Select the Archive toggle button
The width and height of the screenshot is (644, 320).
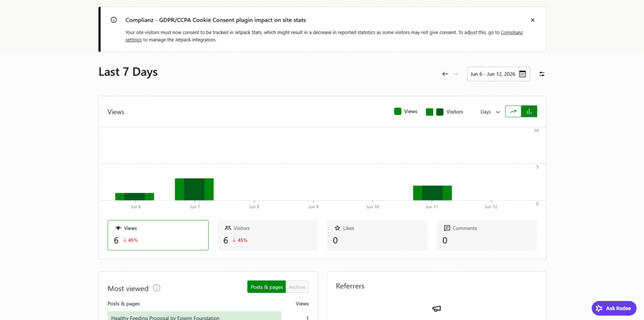[x=297, y=287]
